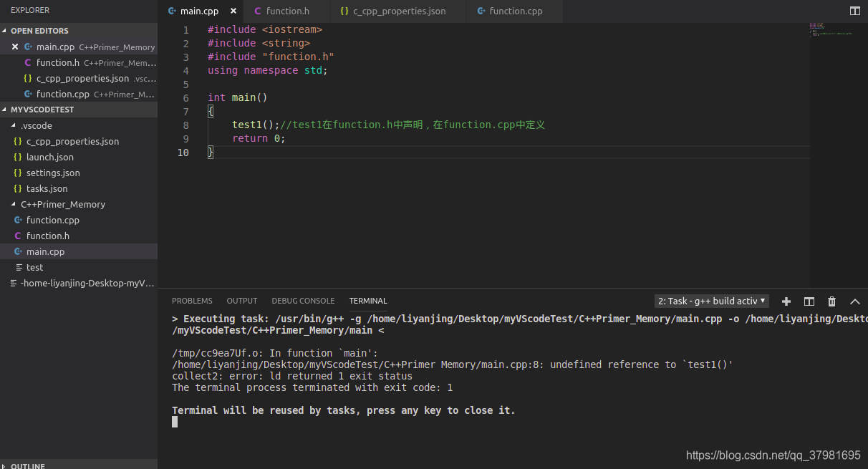Image resolution: width=868 pixels, height=469 pixels.
Task: Open c_cpp_properties.json under .vscode folder
Action: coord(79,141)
